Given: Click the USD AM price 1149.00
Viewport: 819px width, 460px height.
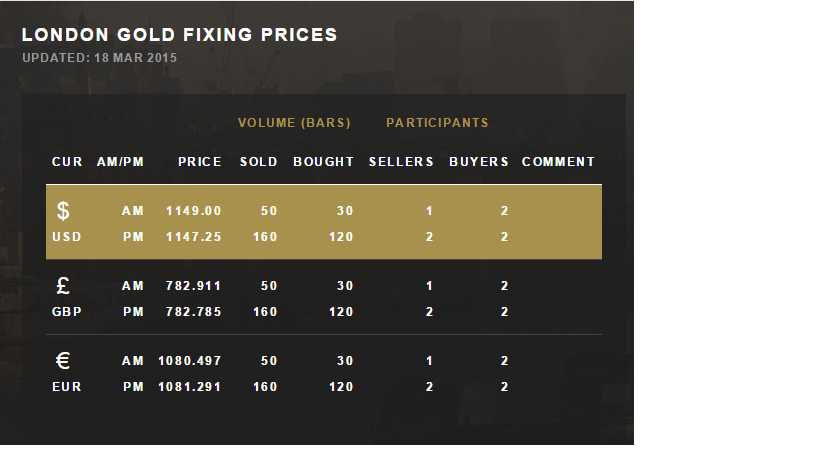Looking at the screenshot, I should click(x=194, y=211).
